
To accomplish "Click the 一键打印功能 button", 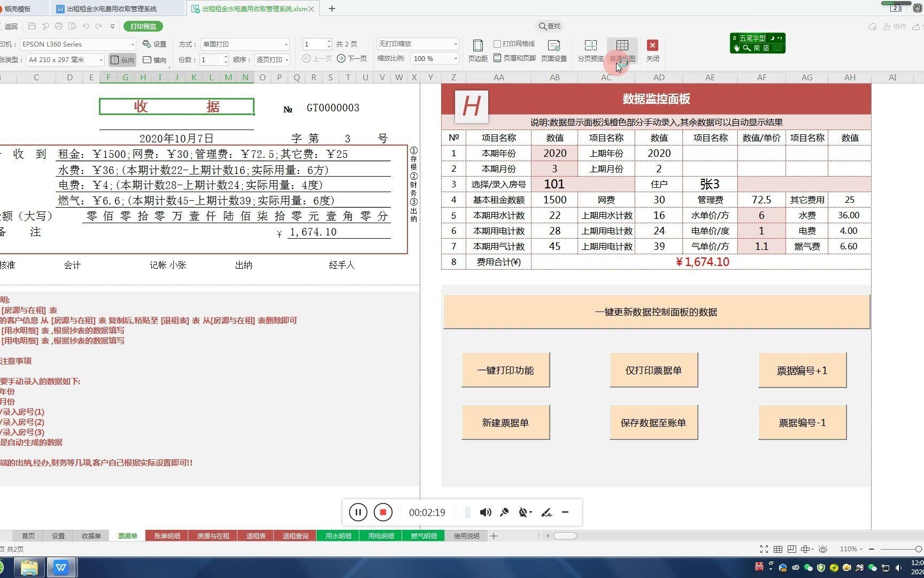I will 505,370.
